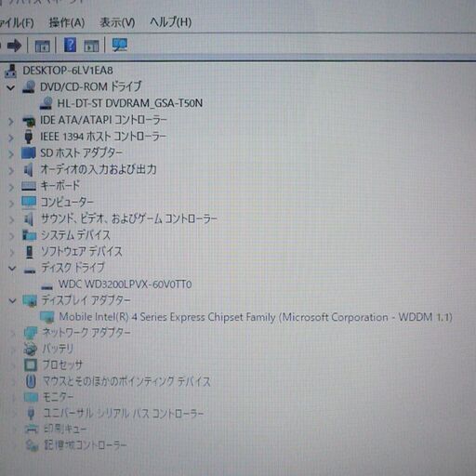Click the ディスク ドライブ icon

coord(30,271)
